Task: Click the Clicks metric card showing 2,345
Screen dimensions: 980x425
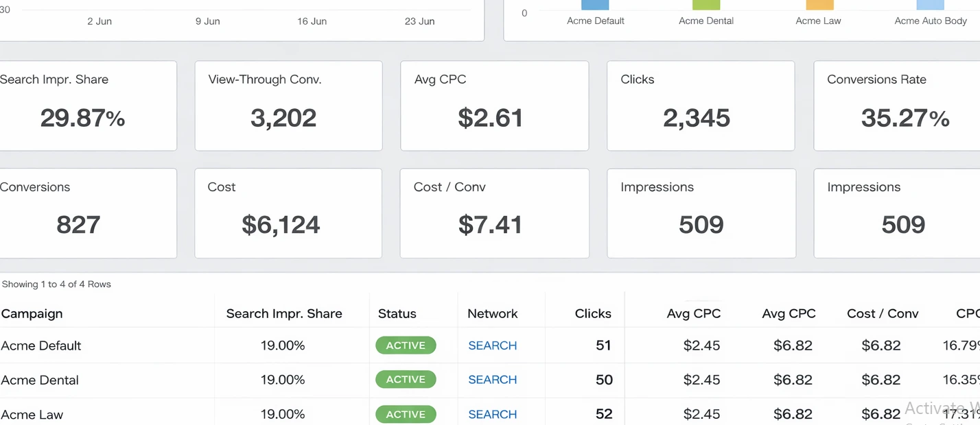Action: tap(700, 106)
